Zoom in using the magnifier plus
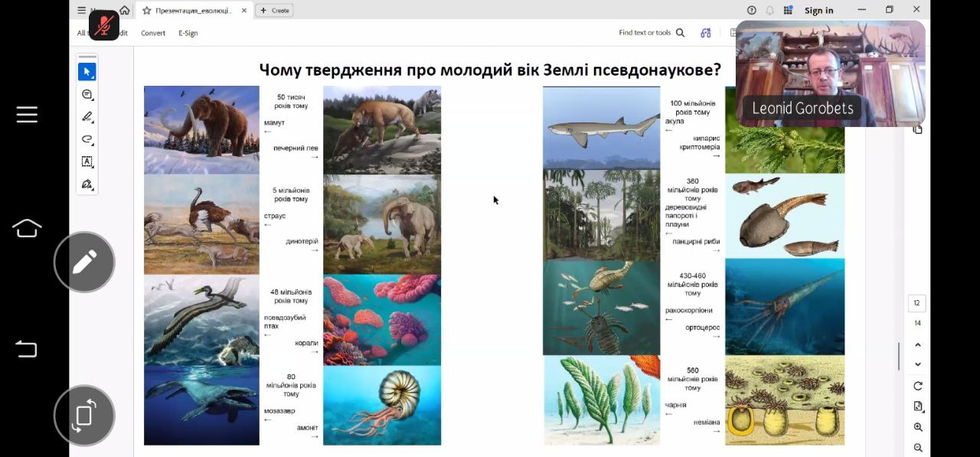Screen dimensions: 980x457 [917, 427]
